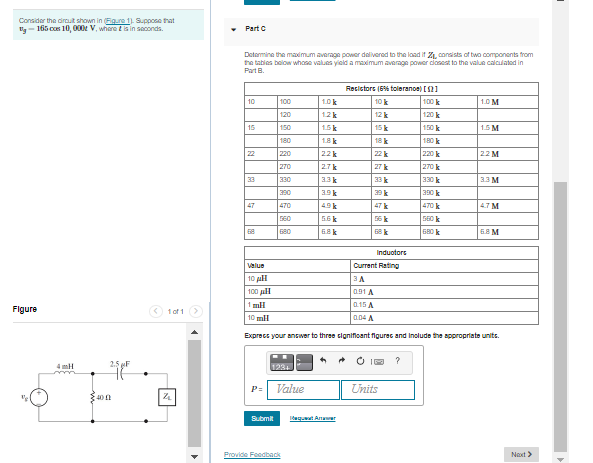This screenshot has height=463, width=593.
Task: Click the voltage source symbol in circuit
Action: (39, 398)
